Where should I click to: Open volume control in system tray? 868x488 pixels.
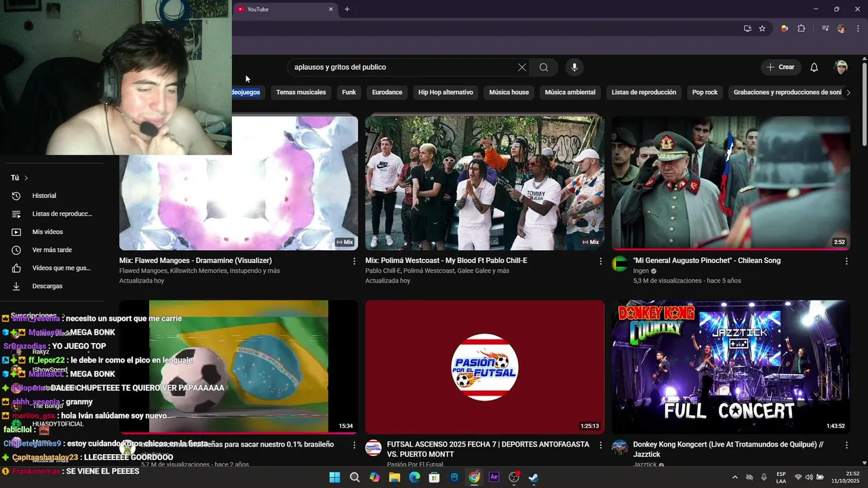tap(809, 477)
